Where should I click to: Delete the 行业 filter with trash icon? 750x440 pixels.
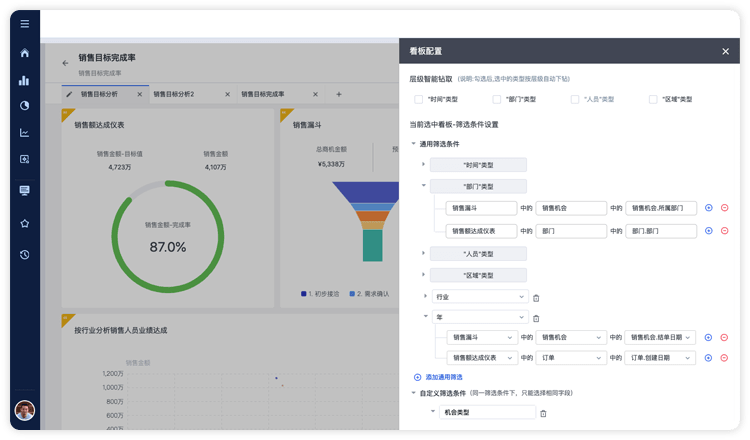[x=536, y=298]
